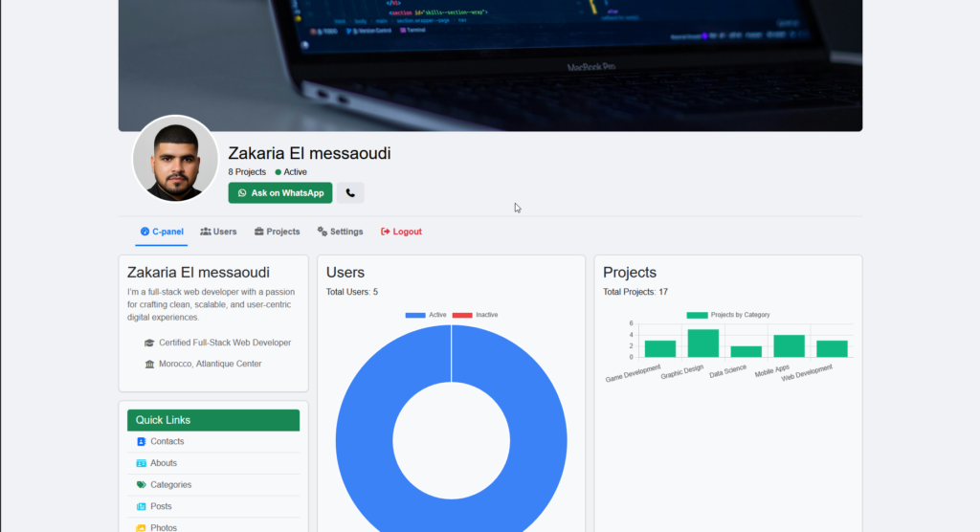Viewport: 980px width, 532px height.
Task: Click the Users group icon in navigation
Action: [x=205, y=232]
